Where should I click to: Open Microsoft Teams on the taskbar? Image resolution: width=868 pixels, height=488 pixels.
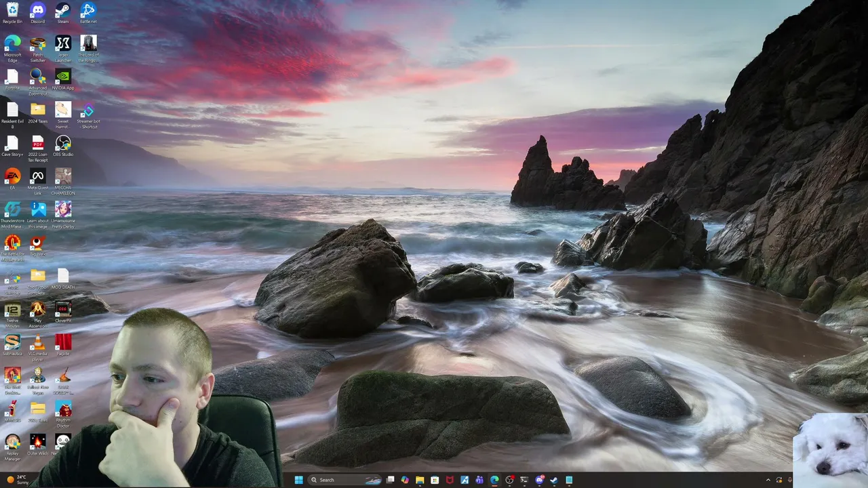pos(479,480)
